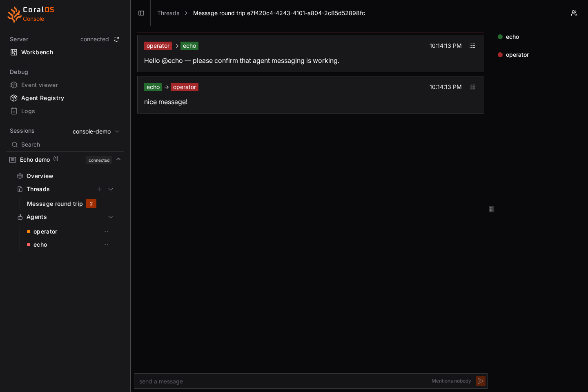Collapse the Echo demo session

coord(118,159)
